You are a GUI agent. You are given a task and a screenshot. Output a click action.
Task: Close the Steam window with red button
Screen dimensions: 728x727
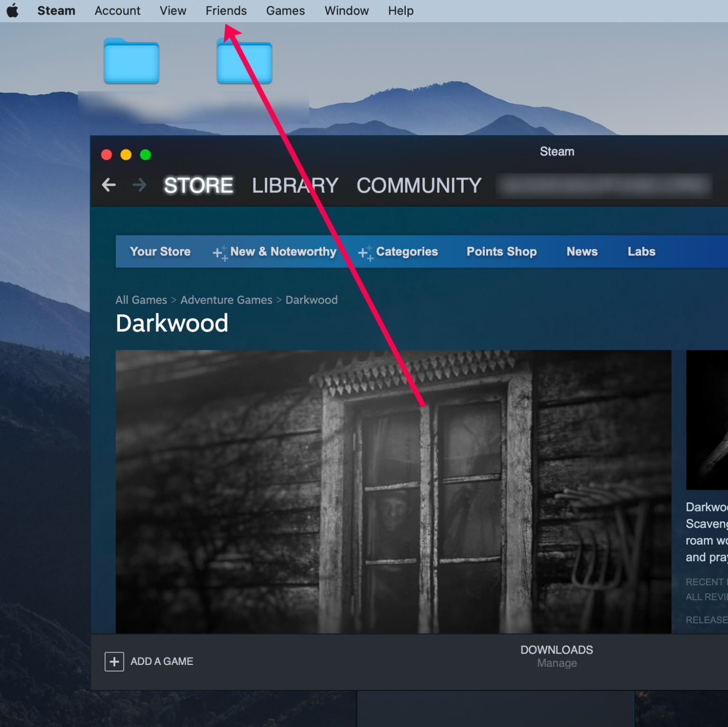click(x=107, y=155)
